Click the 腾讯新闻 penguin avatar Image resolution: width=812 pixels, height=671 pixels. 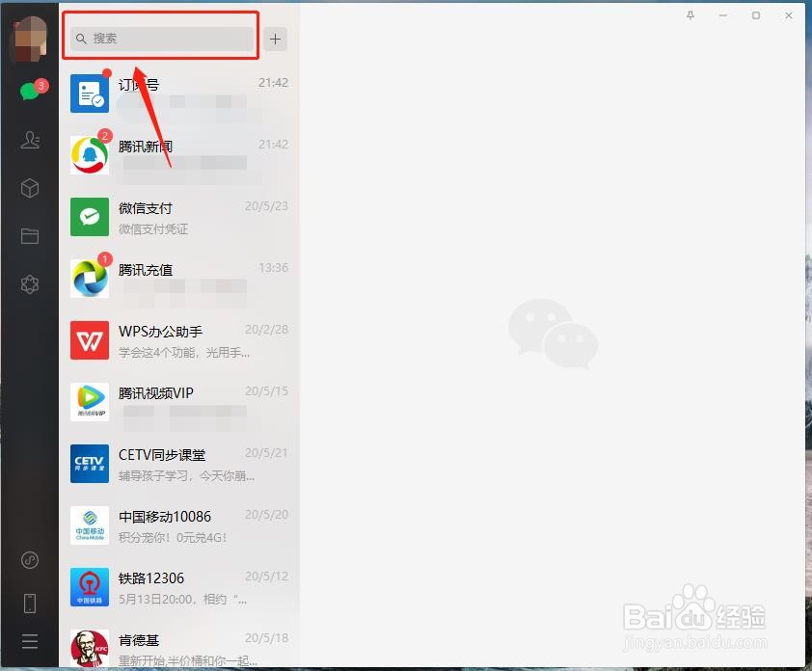90,155
